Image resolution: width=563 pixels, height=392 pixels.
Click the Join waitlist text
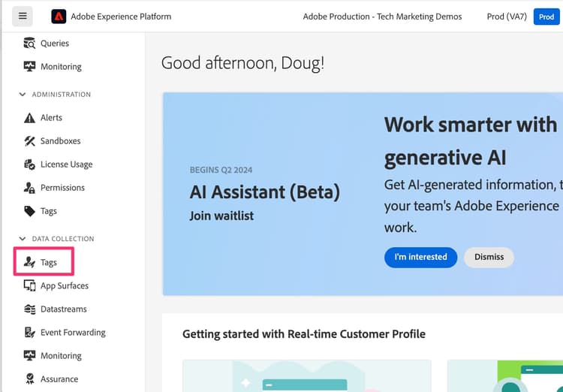[x=221, y=216]
